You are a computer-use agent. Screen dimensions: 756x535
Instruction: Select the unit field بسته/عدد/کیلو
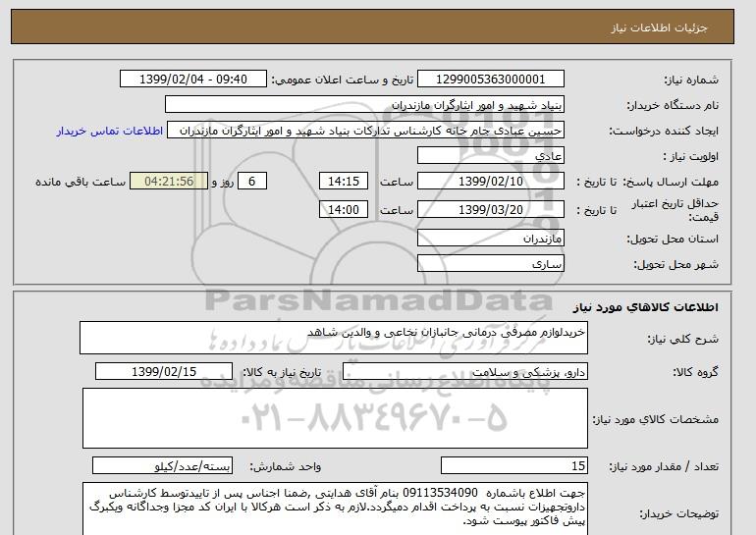pos(162,466)
